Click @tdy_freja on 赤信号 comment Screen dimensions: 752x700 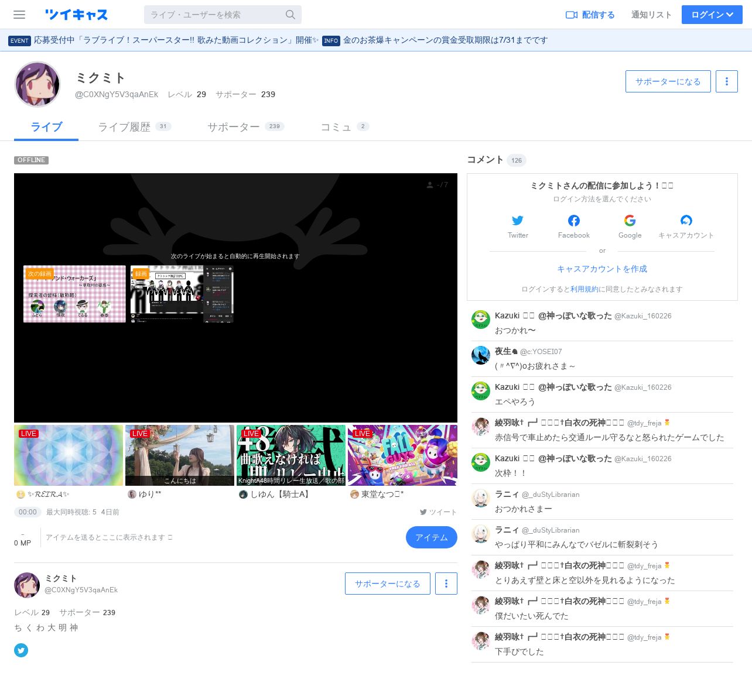tap(644, 423)
